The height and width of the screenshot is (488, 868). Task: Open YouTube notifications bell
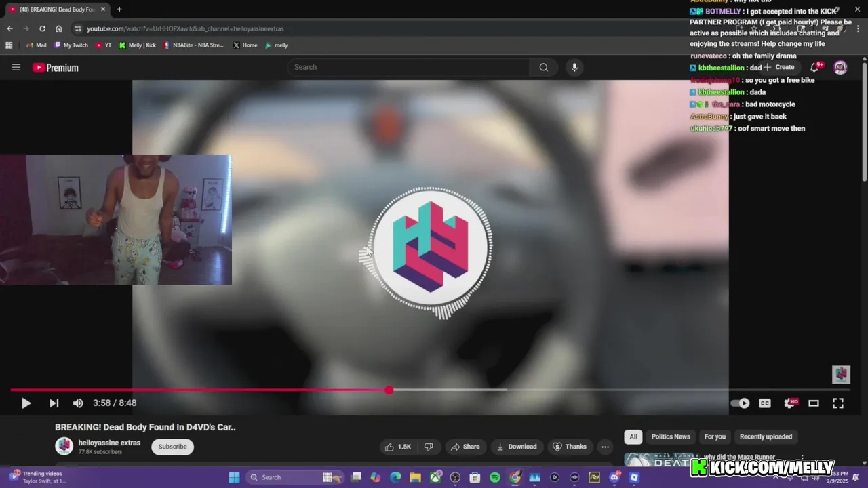(815, 67)
